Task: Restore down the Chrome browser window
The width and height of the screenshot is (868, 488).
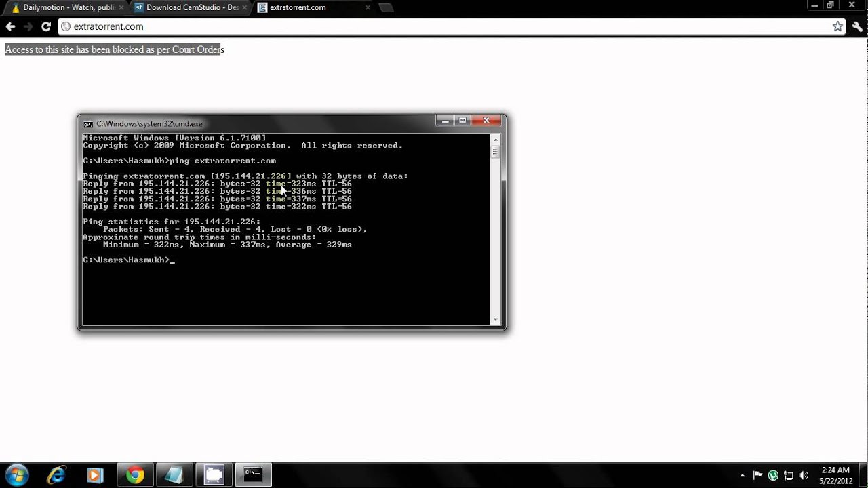Action: 830,5
